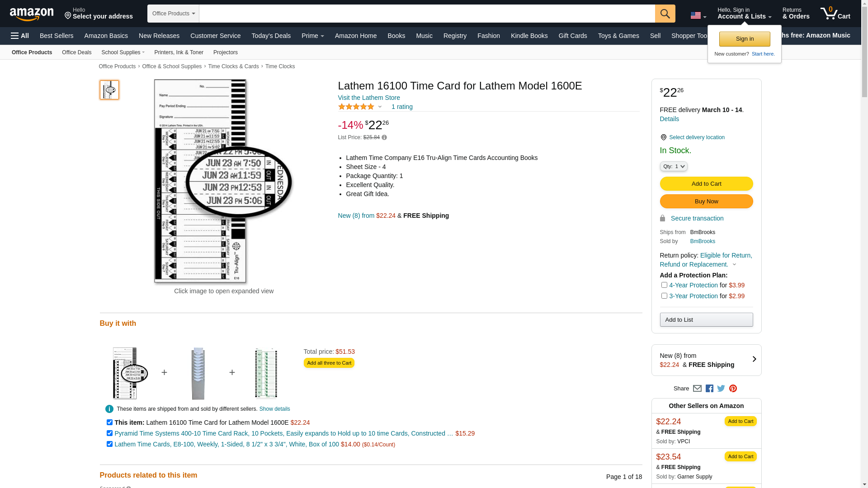868x488 pixels.
Task: Share on Facebook icon
Action: click(709, 389)
